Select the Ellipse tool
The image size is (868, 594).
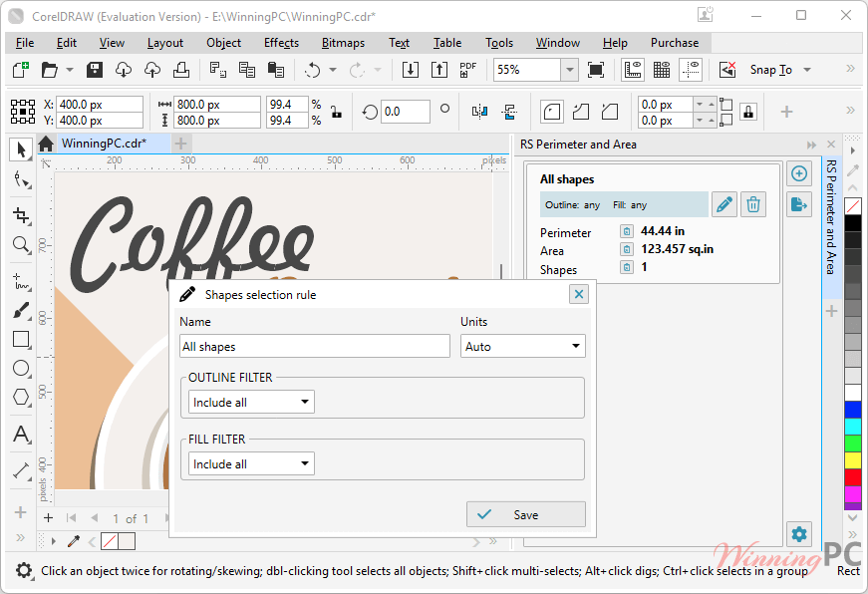coord(21,368)
